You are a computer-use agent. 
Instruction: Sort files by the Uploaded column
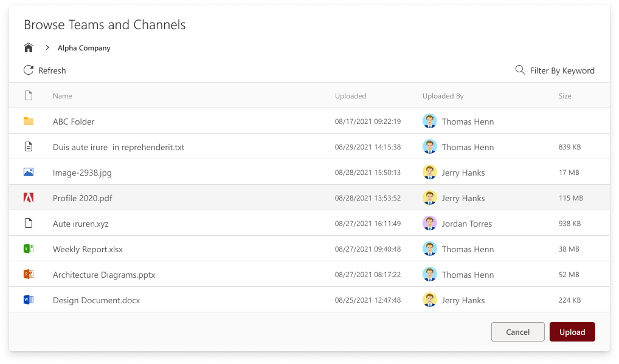coord(350,95)
